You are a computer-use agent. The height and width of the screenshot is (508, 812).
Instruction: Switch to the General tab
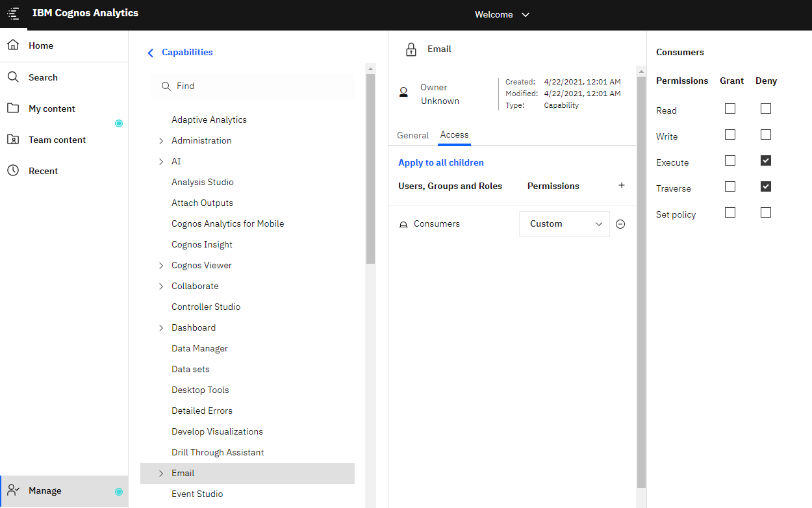pyautogui.click(x=413, y=135)
